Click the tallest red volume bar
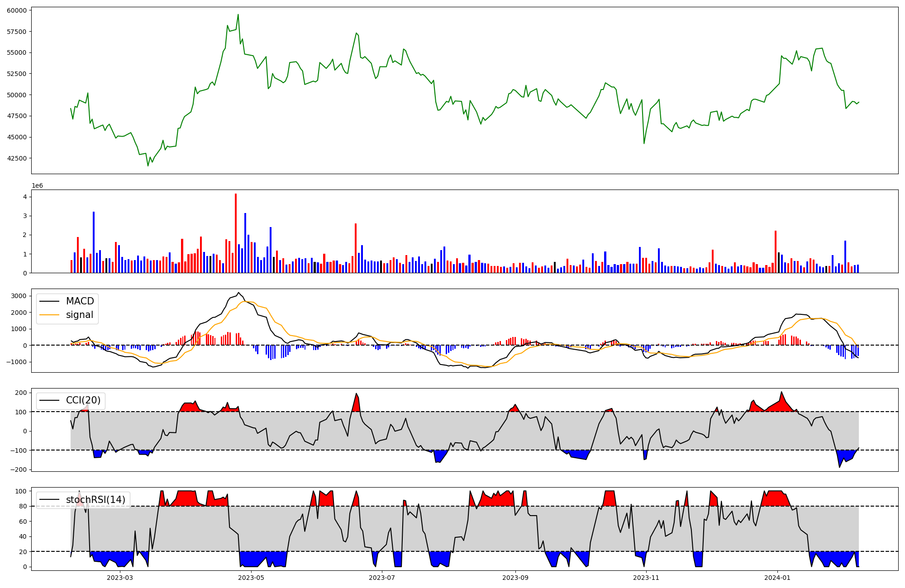 pyautogui.click(x=236, y=233)
